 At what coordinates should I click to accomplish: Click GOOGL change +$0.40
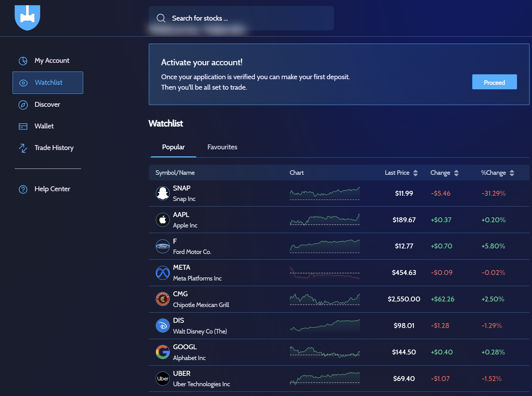[x=442, y=352]
